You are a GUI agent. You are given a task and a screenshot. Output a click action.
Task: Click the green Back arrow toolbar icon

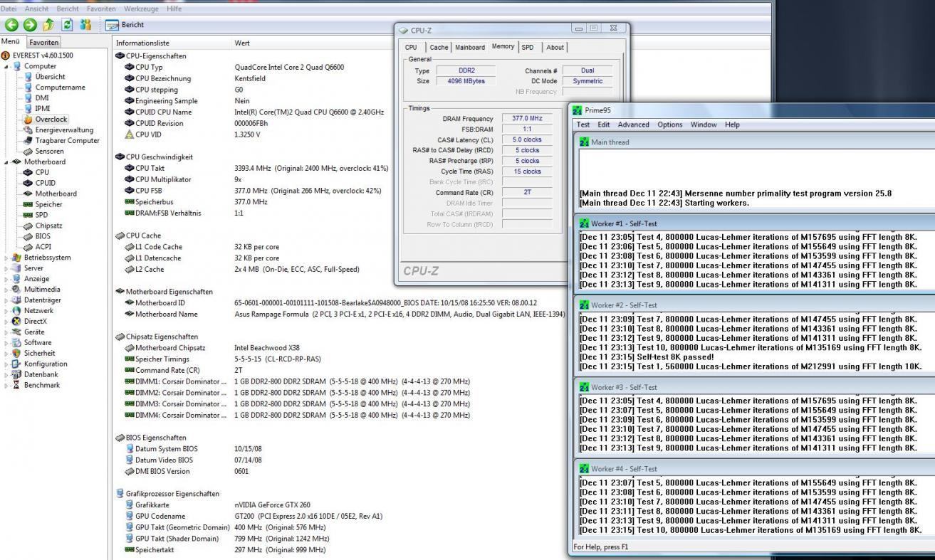(11, 25)
